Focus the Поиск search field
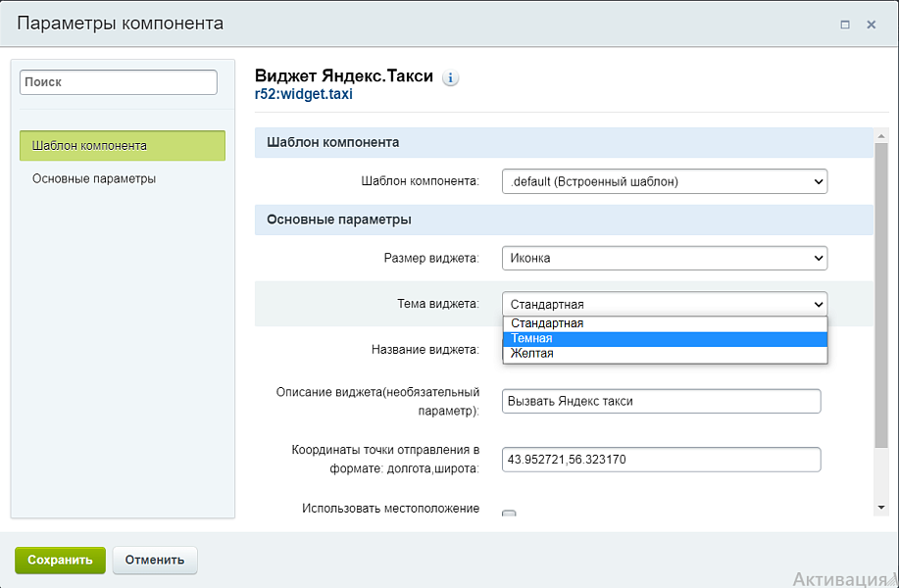899x588 pixels. coord(119,82)
